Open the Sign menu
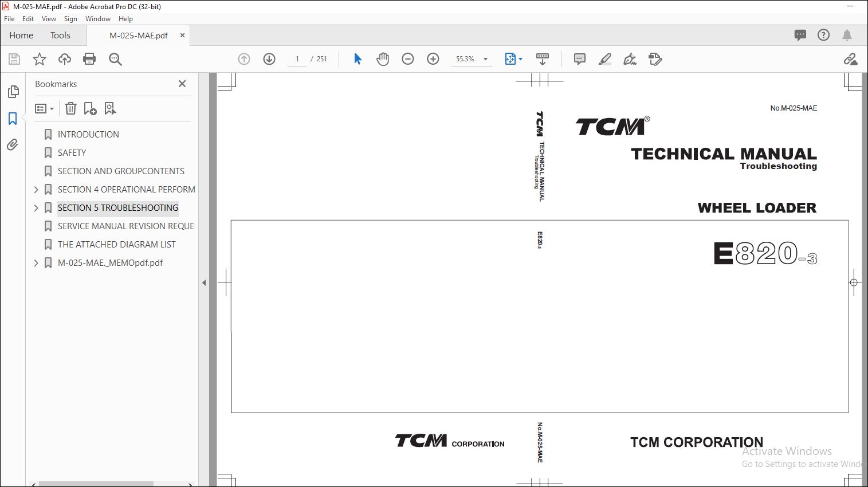Image resolution: width=868 pixels, height=487 pixels. (70, 19)
